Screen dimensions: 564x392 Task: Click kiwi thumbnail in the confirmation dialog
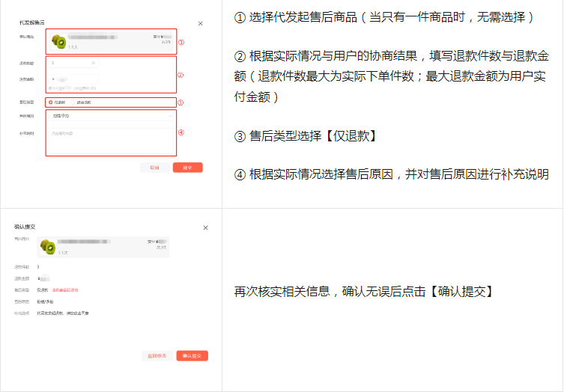point(48,247)
